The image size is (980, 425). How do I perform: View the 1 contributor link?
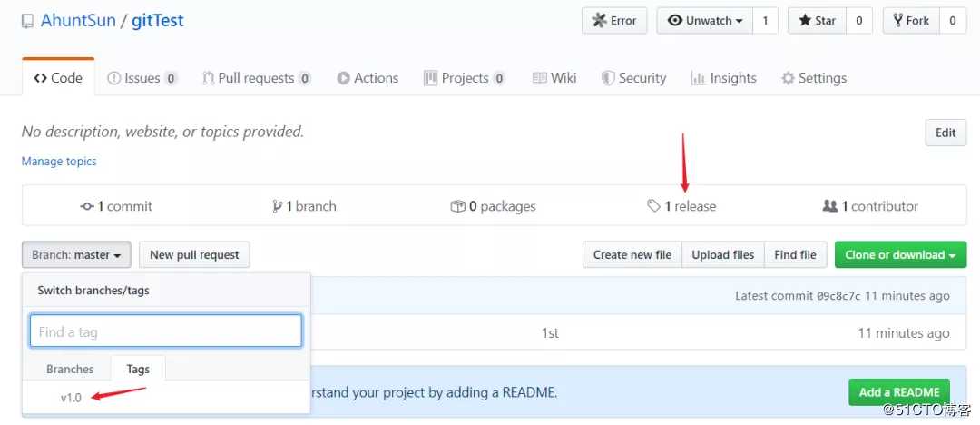(x=870, y=206)
